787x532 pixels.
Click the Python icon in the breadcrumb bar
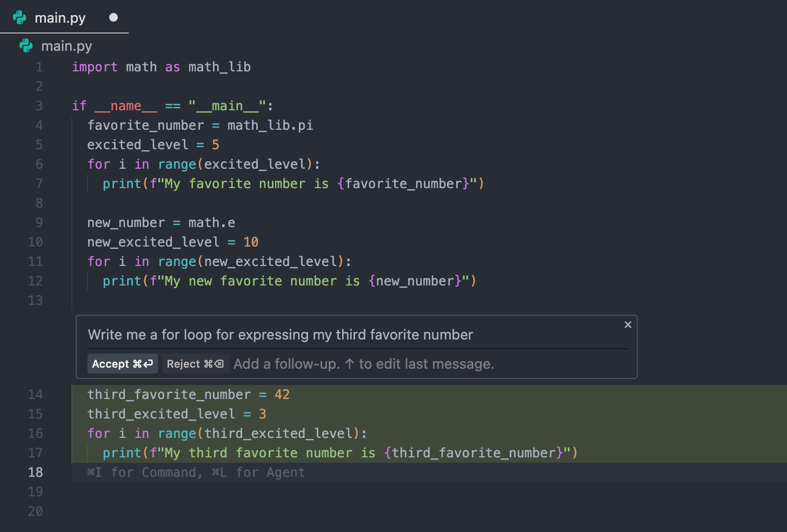coord(25,46)
